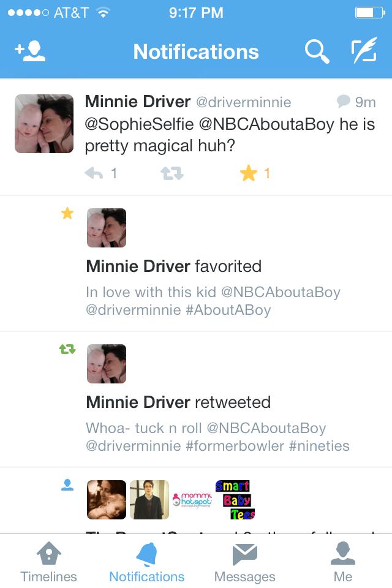Select the Notifications bell tab

click(x=147, y=562)
